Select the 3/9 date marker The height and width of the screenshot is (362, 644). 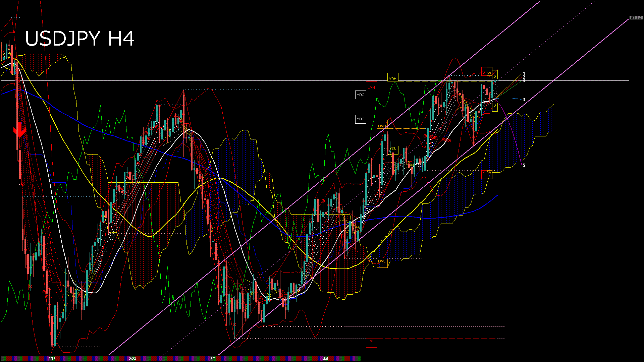[326, 359]
